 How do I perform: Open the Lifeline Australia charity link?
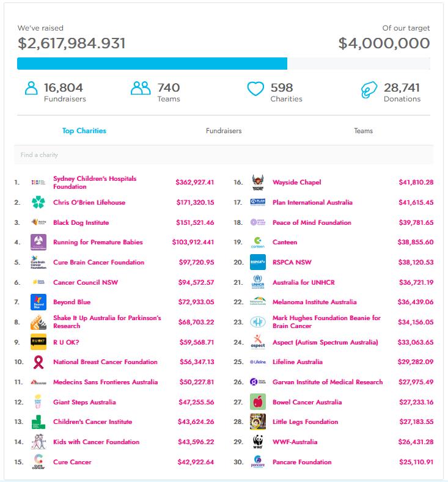point(296,362)
